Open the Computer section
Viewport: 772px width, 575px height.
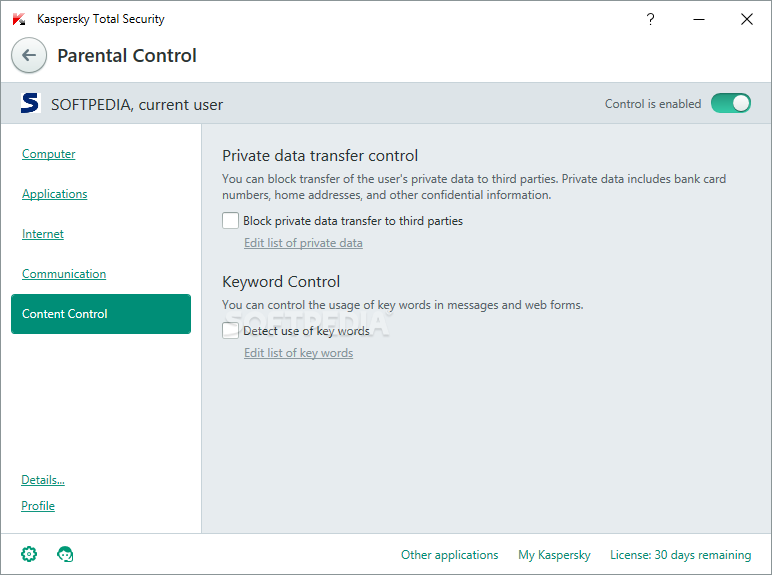coord(49,154)
